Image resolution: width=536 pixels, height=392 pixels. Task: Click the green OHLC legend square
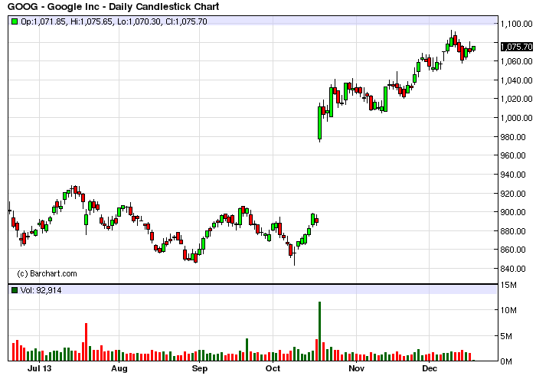[15, 21]
